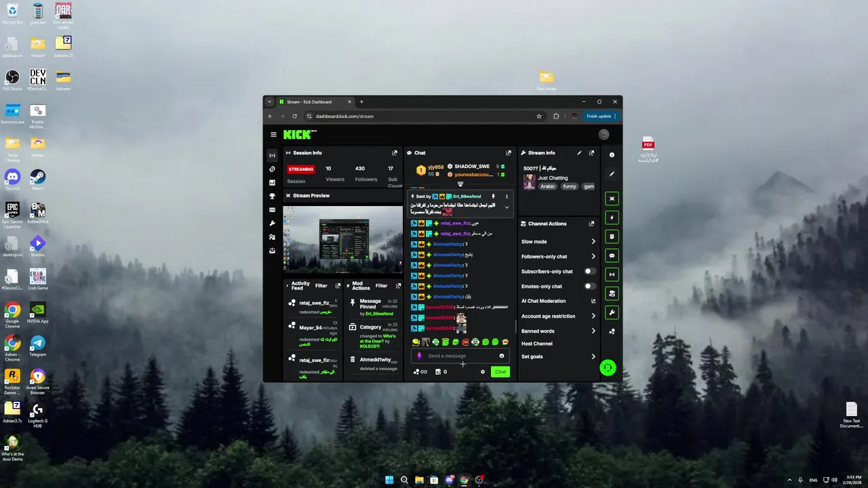The image size is (868, 488).
Task: Open Activity Feed Filter
Action: (321, 285)
